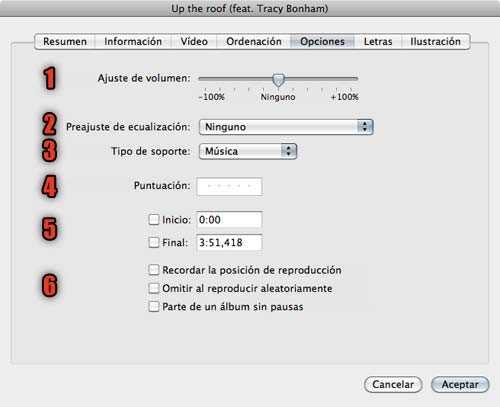
Task: Set volume slider to +100% end
Action: tap(357, 79)
